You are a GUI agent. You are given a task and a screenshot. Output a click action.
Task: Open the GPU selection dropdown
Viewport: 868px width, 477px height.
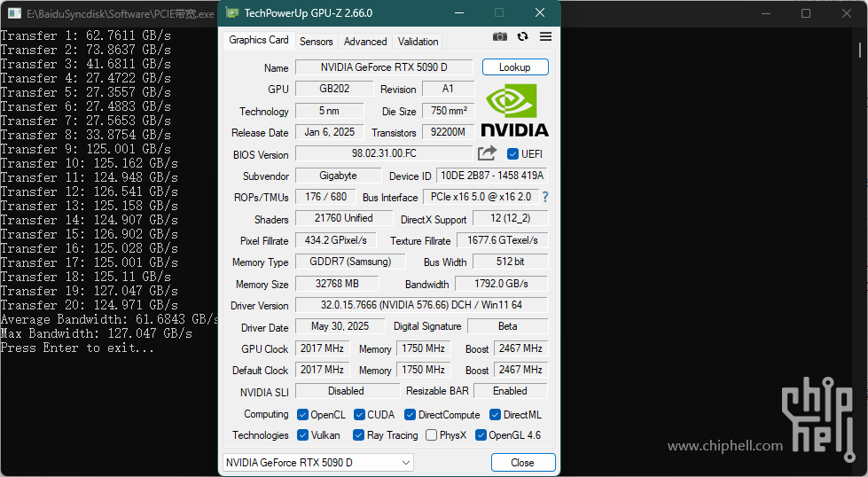point(318,463)
